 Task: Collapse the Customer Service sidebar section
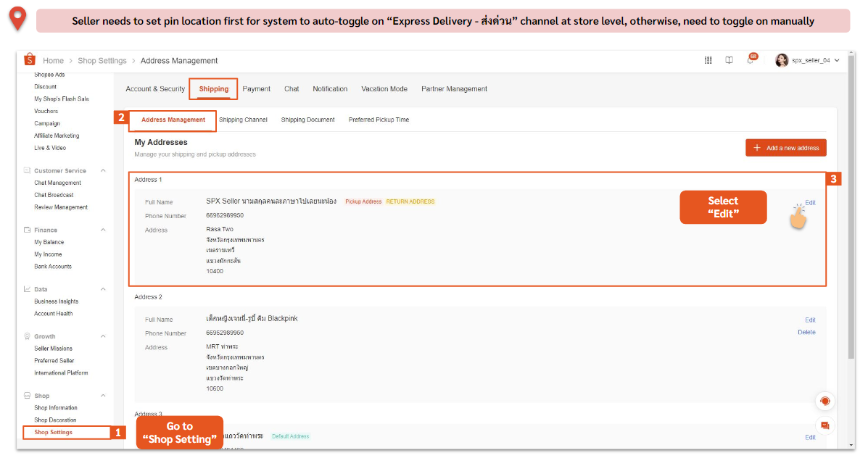103,171
